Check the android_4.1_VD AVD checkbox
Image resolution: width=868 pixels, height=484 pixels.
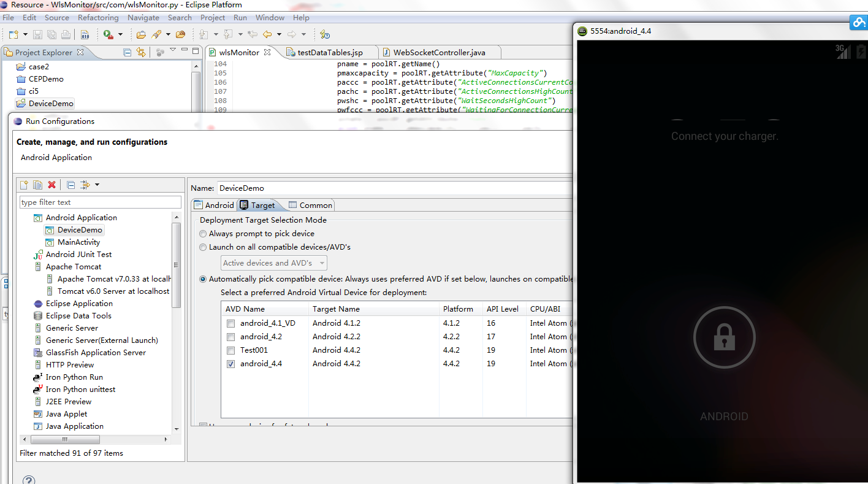pos(230,323)
